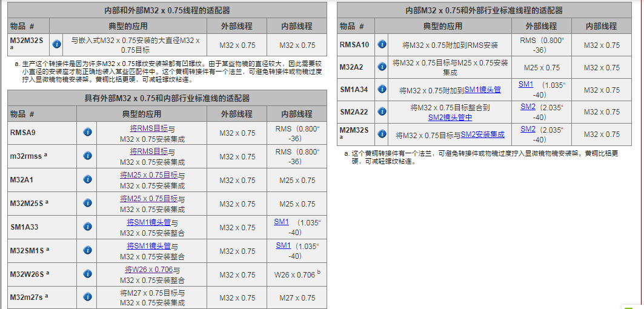Click info icon beside M32A1
Screen dimensions: 644x309
point(87,179)
